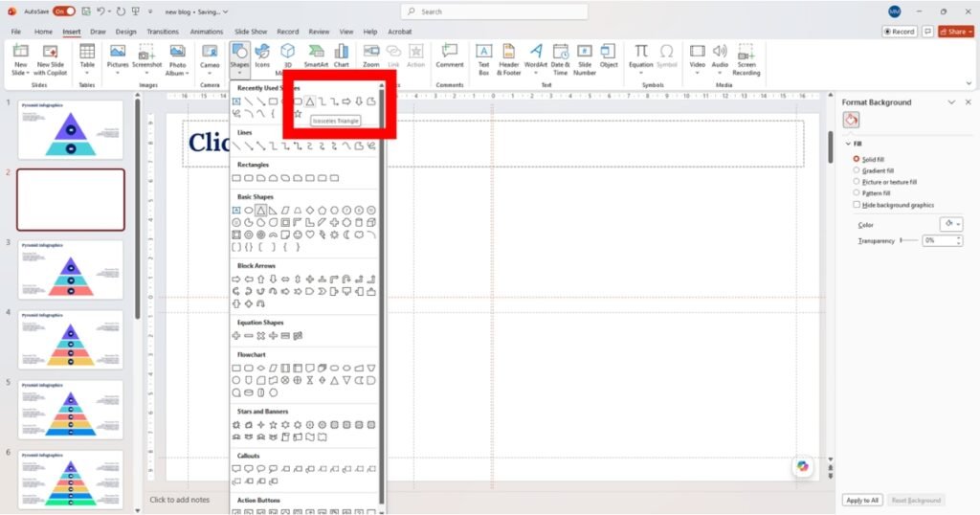This screenshot has width=980, height=515.
Task: Open Header & Footer
Action: pos(509,60)
